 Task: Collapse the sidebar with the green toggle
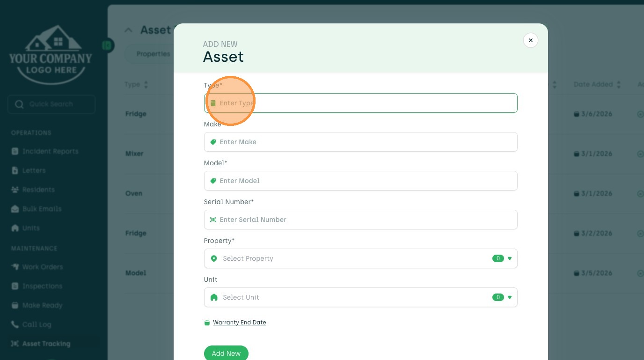(108, 45)
